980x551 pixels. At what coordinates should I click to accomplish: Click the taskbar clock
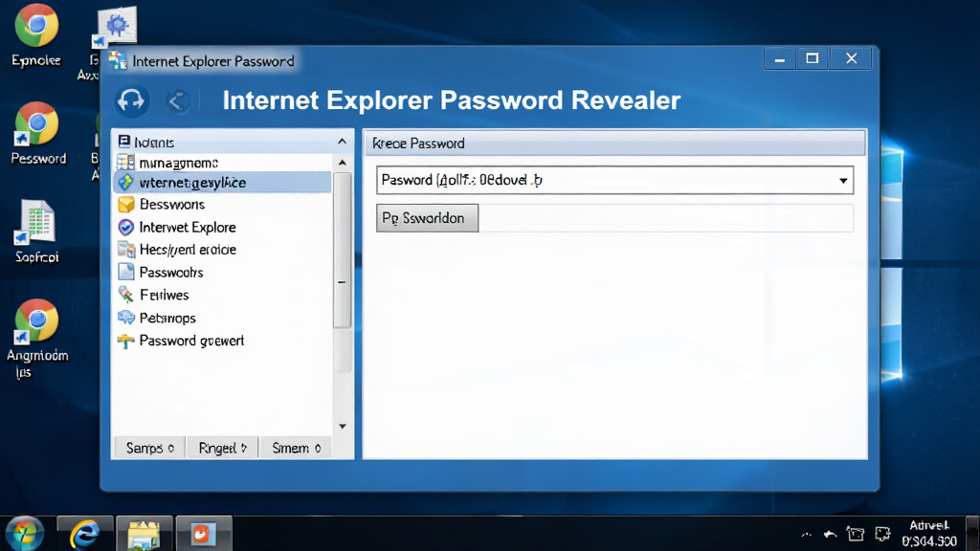[929, 534]
